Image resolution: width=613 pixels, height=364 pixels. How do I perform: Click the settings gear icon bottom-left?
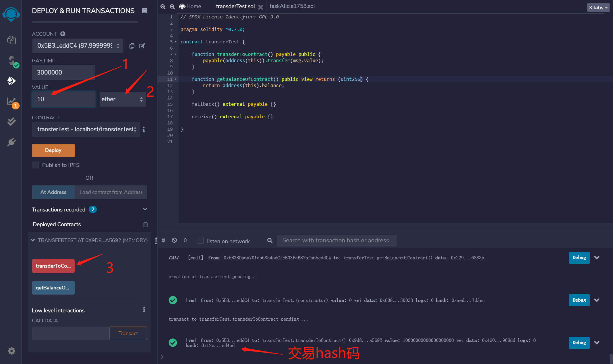click(12, 352)
